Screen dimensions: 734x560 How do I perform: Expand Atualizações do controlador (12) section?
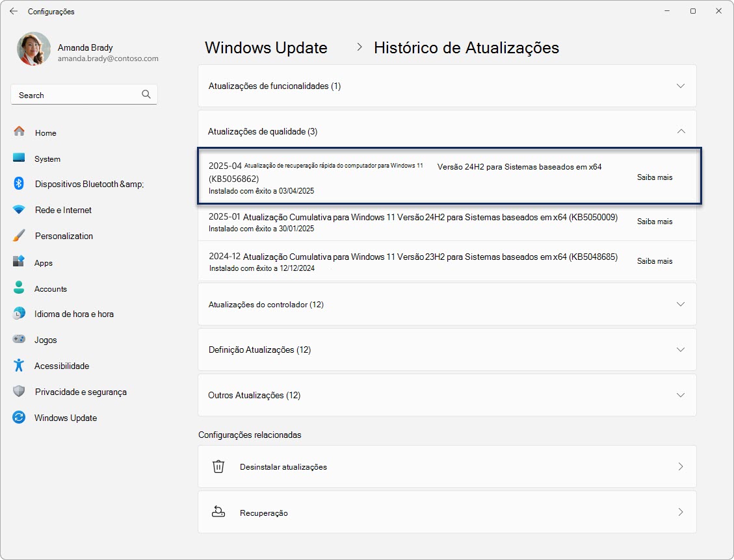681,304
